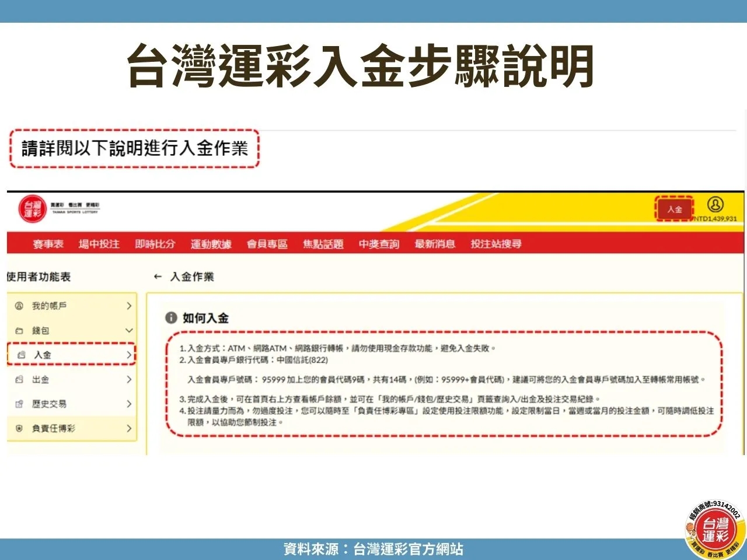Click the 如何入金 heading

pos(205,318)
